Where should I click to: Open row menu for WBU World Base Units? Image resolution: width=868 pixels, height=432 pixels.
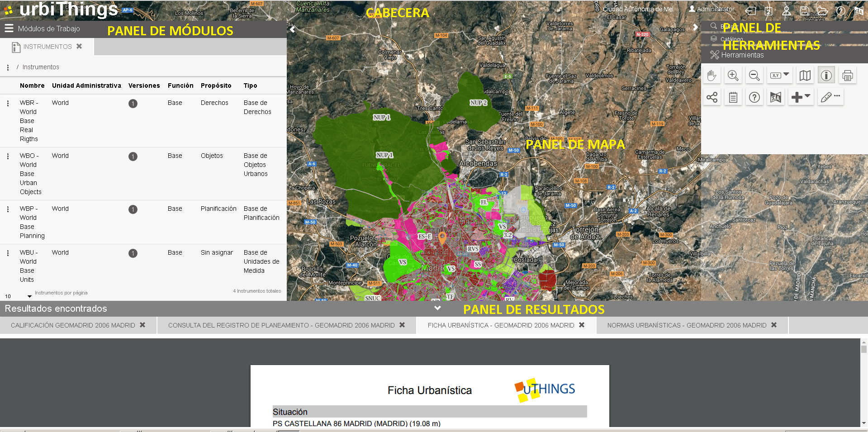click(x=8, y=253)
